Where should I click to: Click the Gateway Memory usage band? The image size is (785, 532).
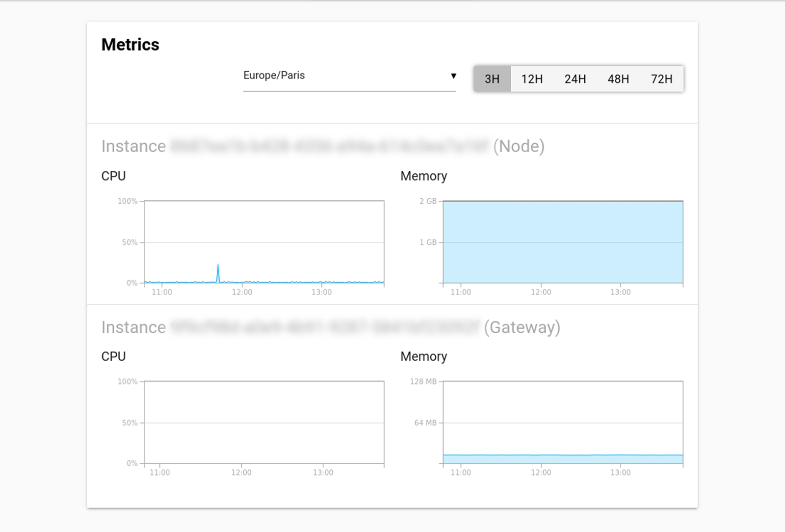click(x=563, y=459)
